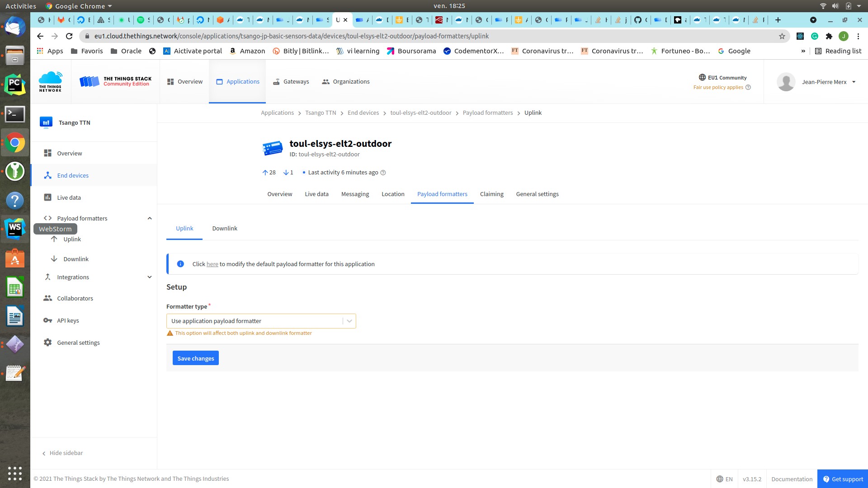The height and width of the screenshot is (488, 868).
Task: Click the Payload formatters icon in sidebar
Action: [47, 217]
